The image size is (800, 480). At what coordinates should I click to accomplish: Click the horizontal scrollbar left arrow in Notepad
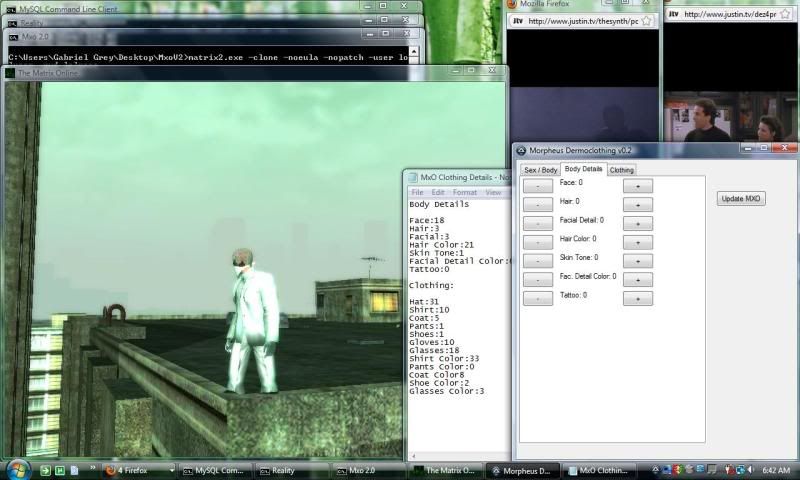pyautogui.click(x=414, y=456)
